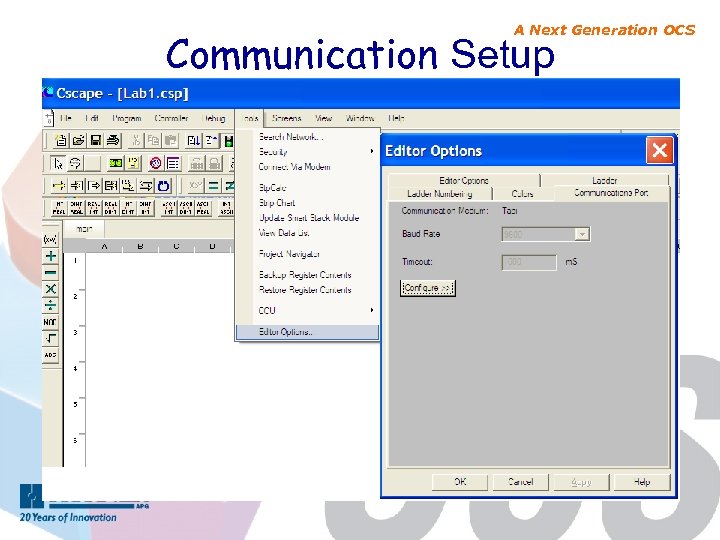Choose Search Network menu entry

point(308,137)
